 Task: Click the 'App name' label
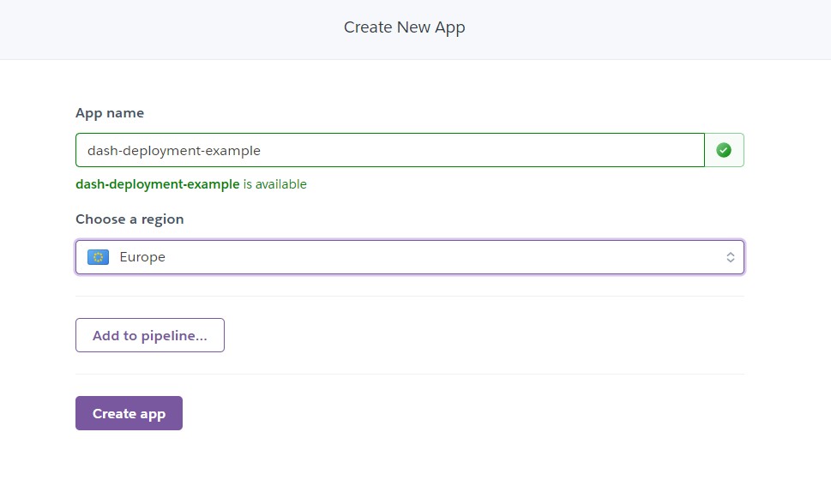coord(110,113)
